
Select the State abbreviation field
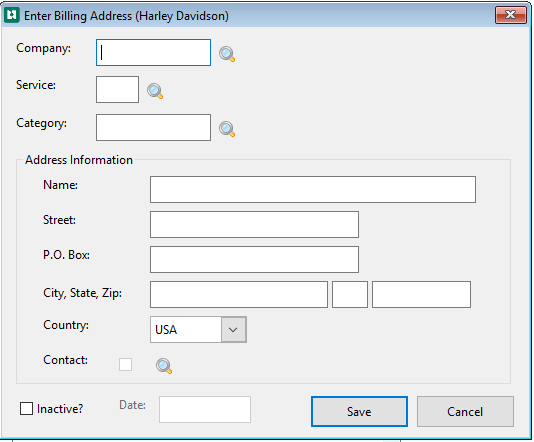[350, 295]
